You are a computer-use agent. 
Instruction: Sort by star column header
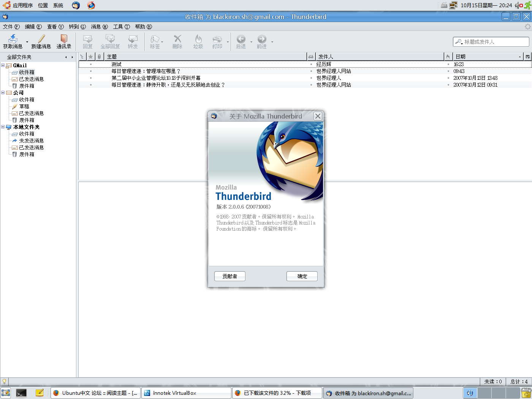pyautogui.click(x=90, y=57)
